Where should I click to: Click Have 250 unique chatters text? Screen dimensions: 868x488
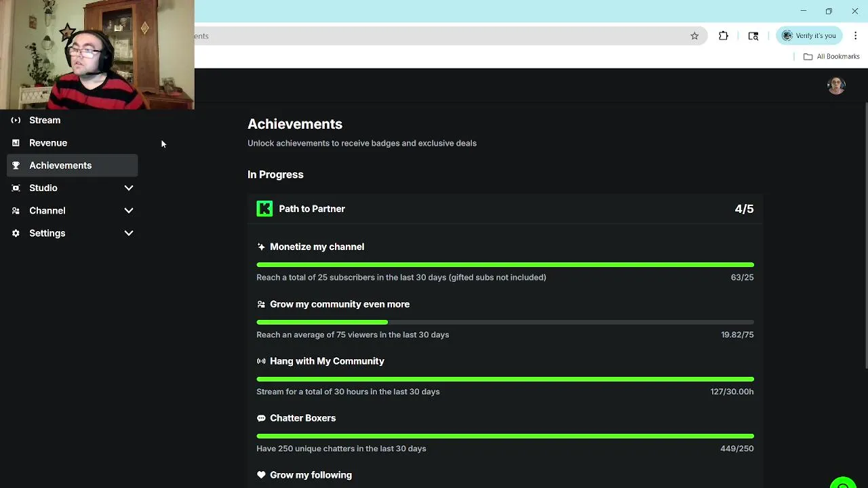pos(341,449)
